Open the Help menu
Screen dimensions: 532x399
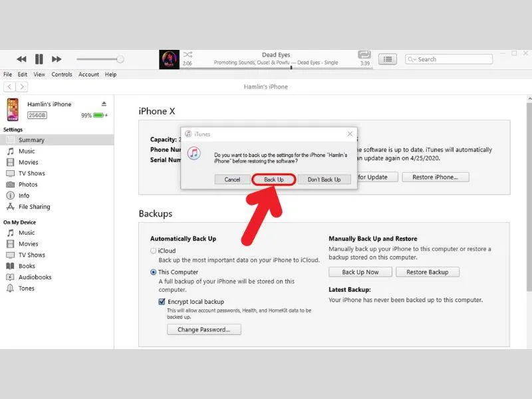(x=110, y=74)
